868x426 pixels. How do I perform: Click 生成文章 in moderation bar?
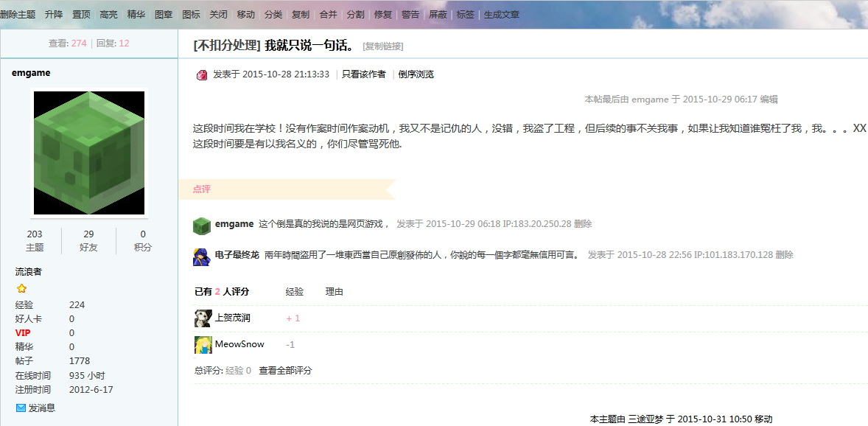(502, 15)
